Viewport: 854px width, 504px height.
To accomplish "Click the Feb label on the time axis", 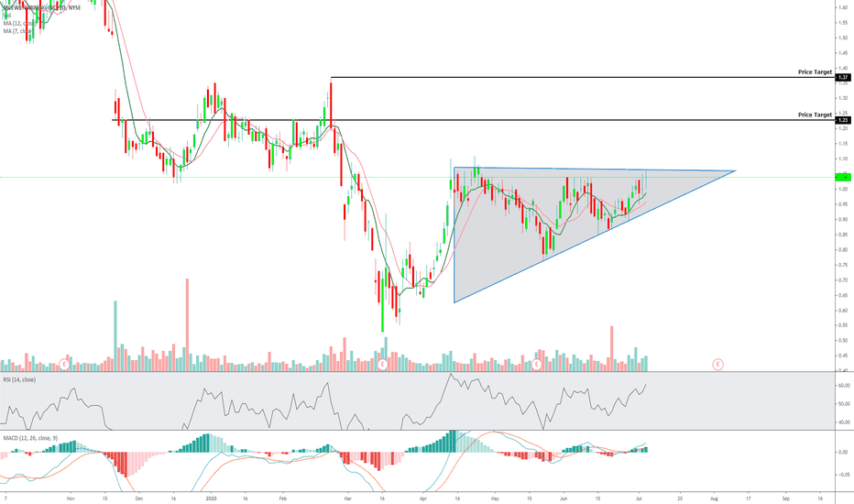I will [282, 498].
